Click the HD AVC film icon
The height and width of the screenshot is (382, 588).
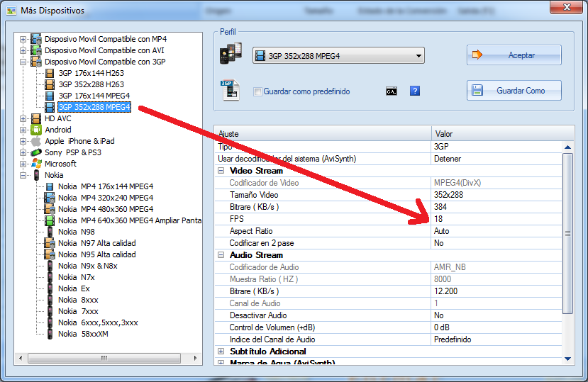pos(36,118)
